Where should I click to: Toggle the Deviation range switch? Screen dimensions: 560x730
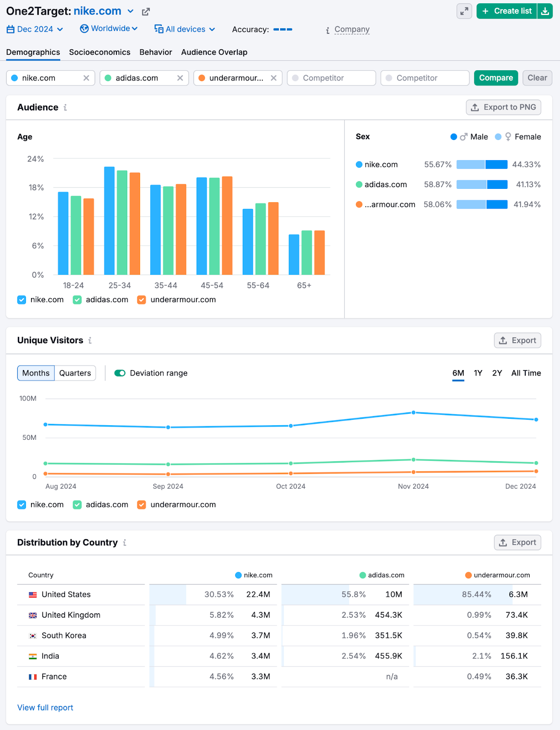(x=120, y=373)
